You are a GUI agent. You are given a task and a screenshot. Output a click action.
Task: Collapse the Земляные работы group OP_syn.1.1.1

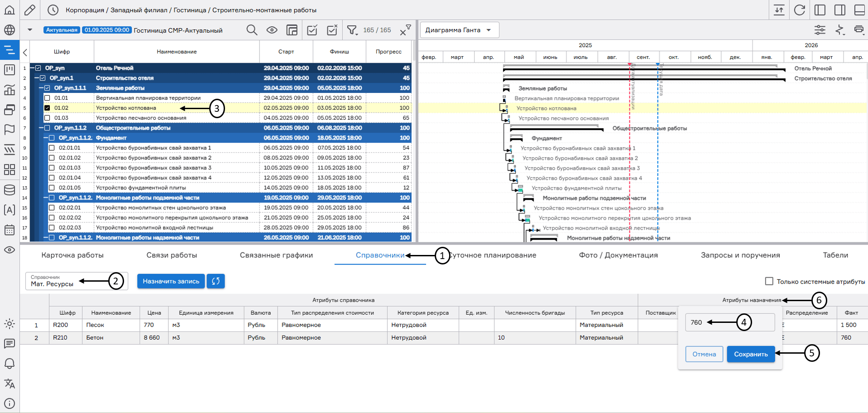coord(41,88)
